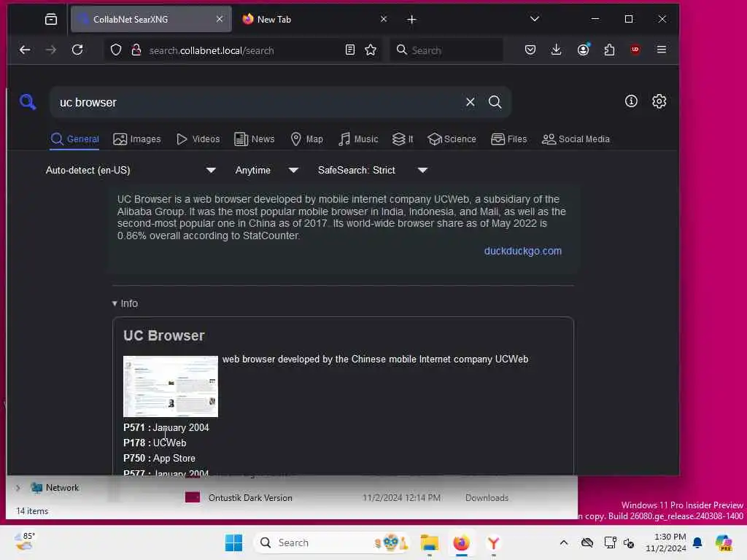
Task: Click the forward navigation arrow
Action: (x=51, y=50)
